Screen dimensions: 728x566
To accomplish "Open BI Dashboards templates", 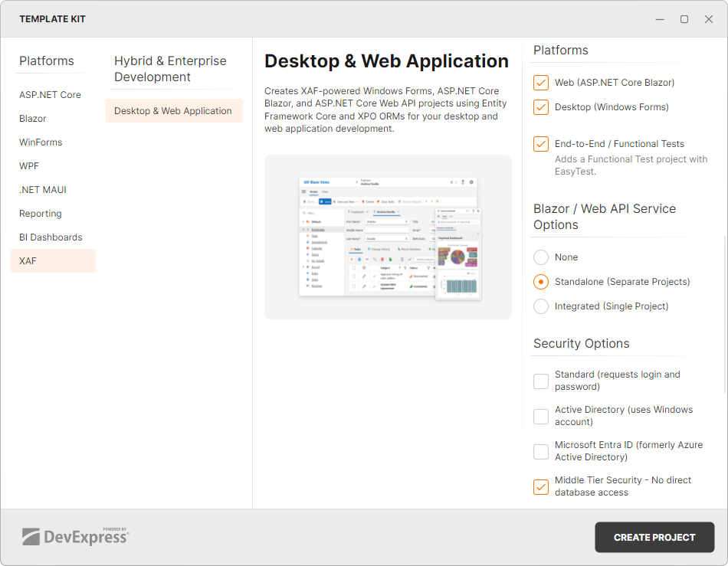I will (51, 237).
